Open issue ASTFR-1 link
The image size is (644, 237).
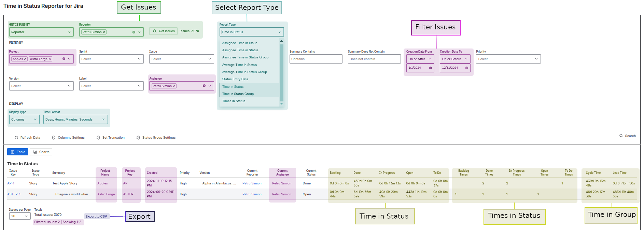point(14,194)
